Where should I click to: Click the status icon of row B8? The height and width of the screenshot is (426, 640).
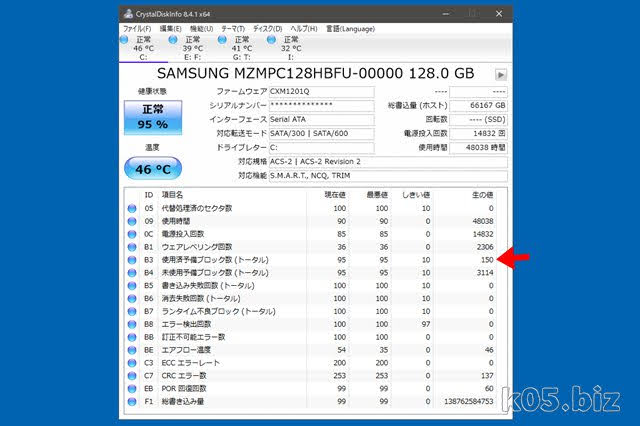(132, 324)
